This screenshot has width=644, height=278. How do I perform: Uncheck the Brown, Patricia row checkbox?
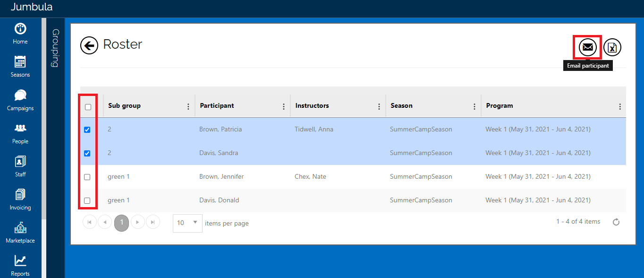(87, 130)
